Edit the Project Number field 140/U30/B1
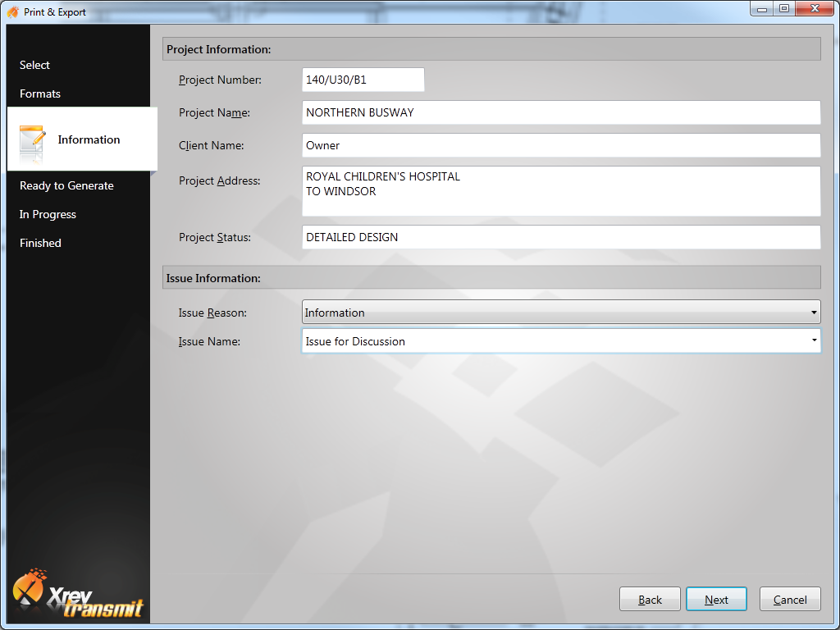This screenshot has width=840, height=630. [x=363, y=80]
